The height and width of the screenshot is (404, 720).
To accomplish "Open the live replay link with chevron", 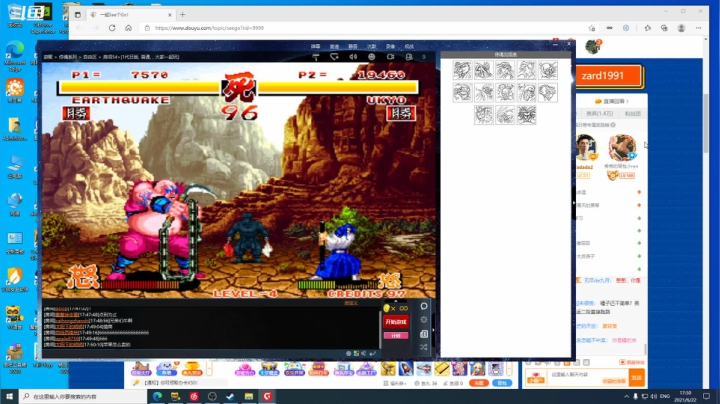I will (612, 101).
